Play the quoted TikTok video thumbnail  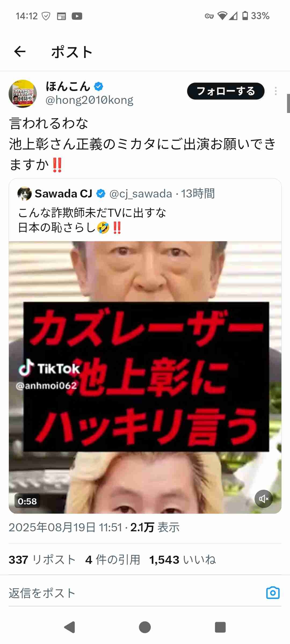tap(145, 377)
